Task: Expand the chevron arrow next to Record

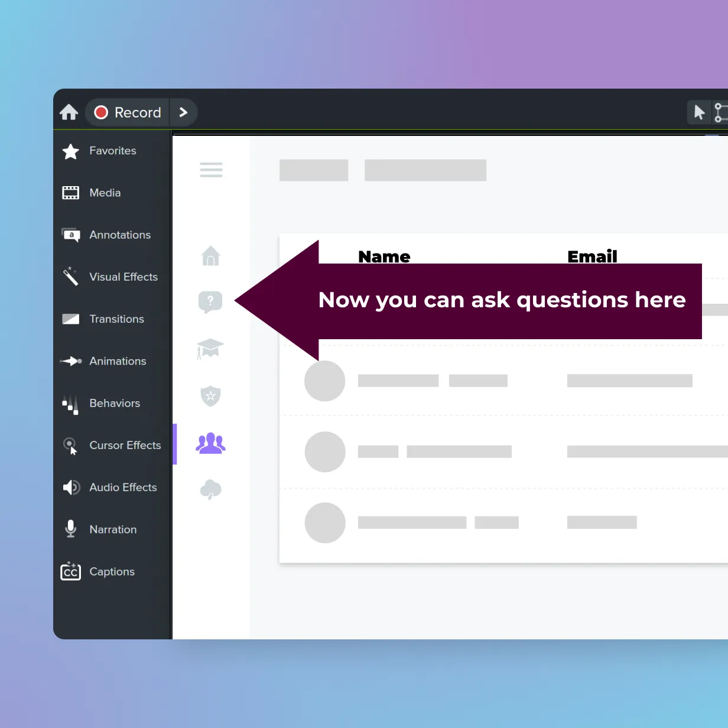Action: [183, 112]
